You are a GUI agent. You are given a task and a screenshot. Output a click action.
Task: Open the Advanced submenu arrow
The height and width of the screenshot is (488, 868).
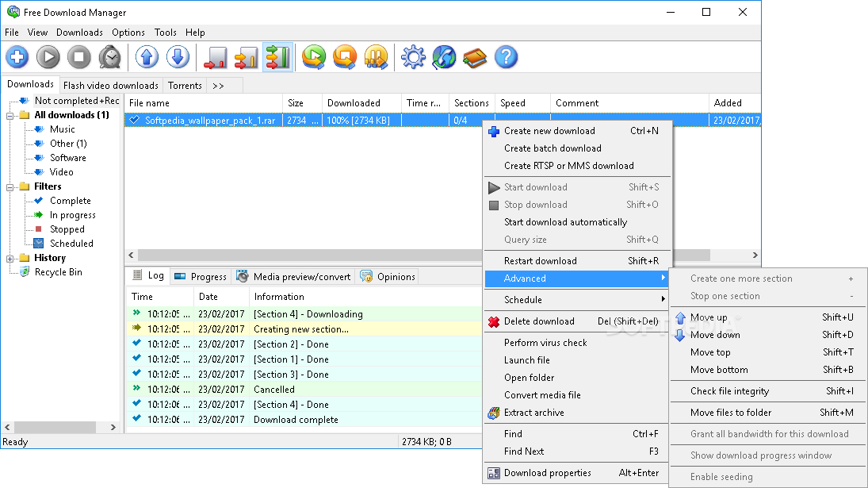tap(663, 278)
